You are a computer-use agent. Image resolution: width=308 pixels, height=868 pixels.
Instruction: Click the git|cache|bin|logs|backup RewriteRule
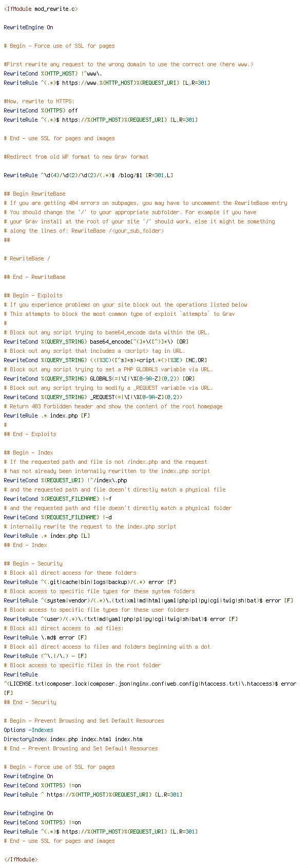pos(90,582)
